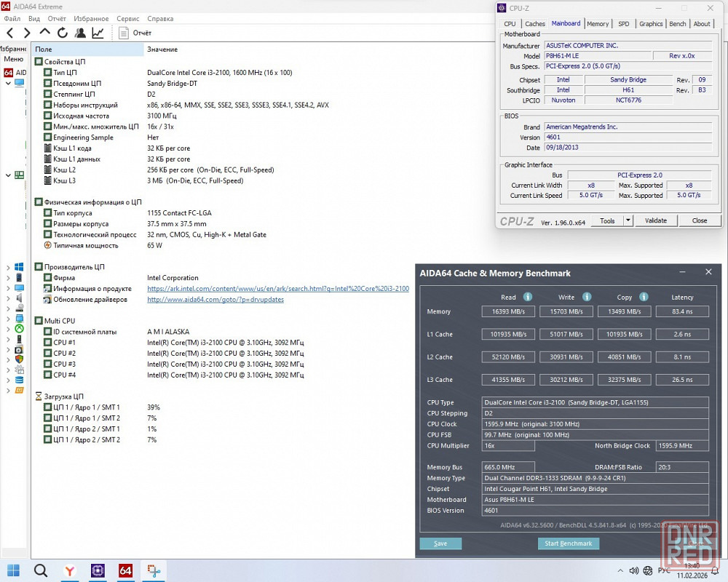The width and height of the screenshot is (728, 582).
Task: Click the Отчёт report toolbar button
Action: click(x=135, y=33)
